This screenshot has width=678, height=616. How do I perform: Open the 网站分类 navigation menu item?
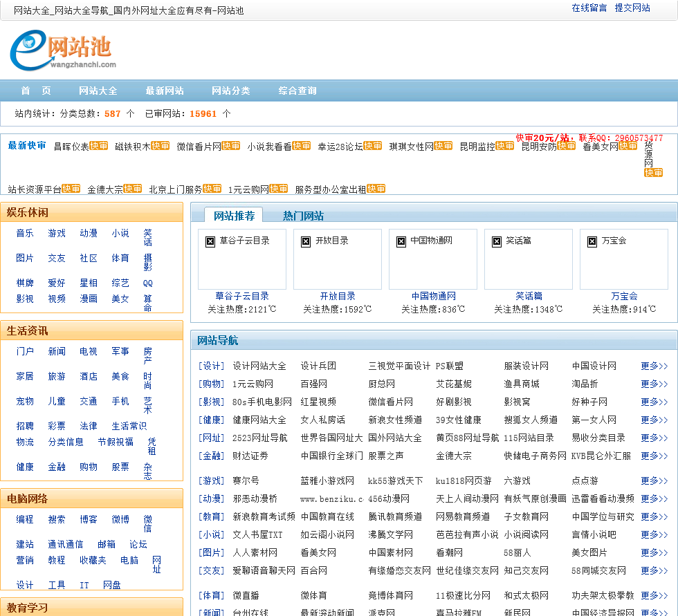point(231,91)
